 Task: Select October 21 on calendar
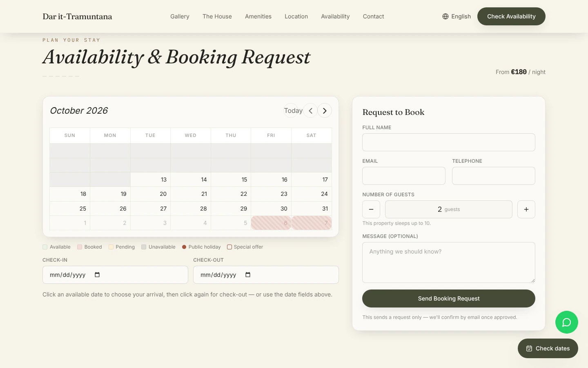pos(191,194)
